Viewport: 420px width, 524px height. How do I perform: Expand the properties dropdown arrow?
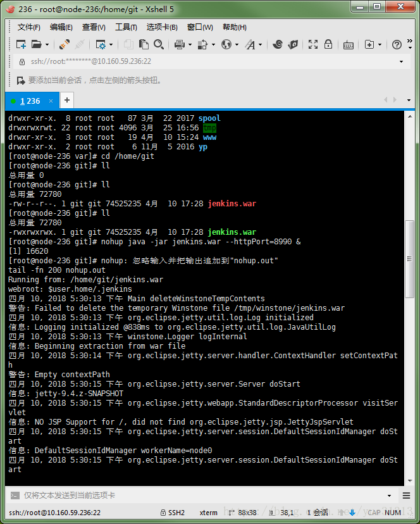pos(111,44)
